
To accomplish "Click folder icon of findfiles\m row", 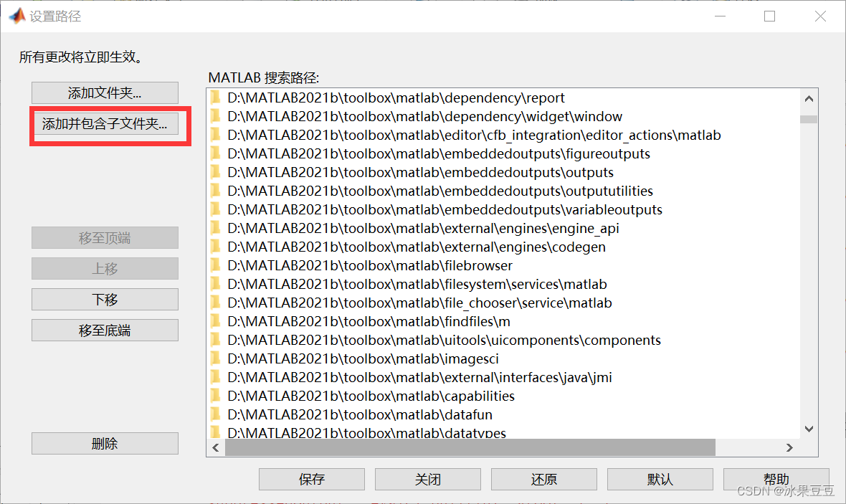I will (215, 321).
